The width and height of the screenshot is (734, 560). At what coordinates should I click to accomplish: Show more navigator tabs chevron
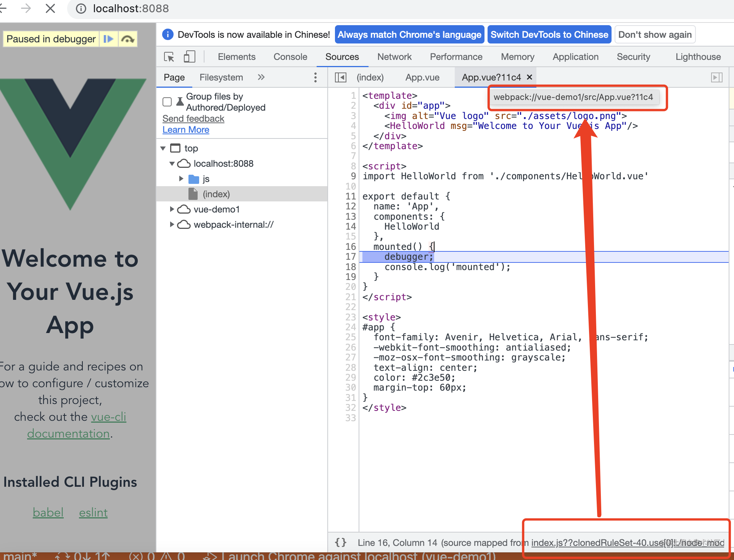coord(261,77)
